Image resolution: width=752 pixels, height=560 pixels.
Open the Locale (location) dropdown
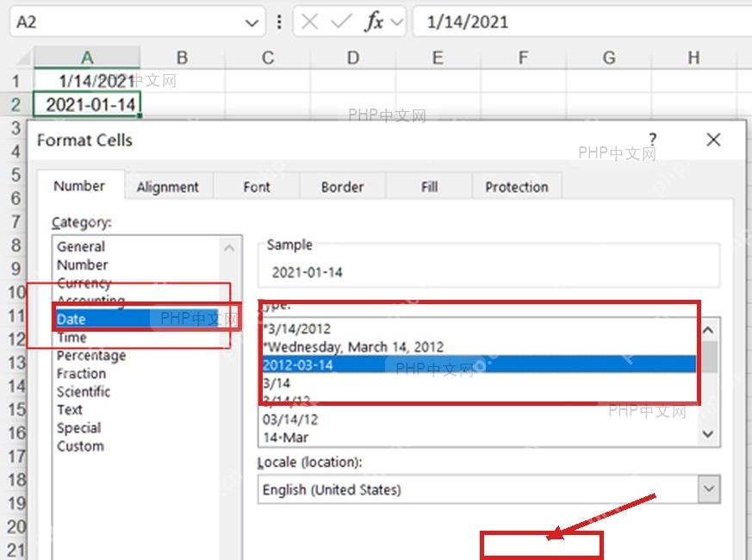click(709, 489)
